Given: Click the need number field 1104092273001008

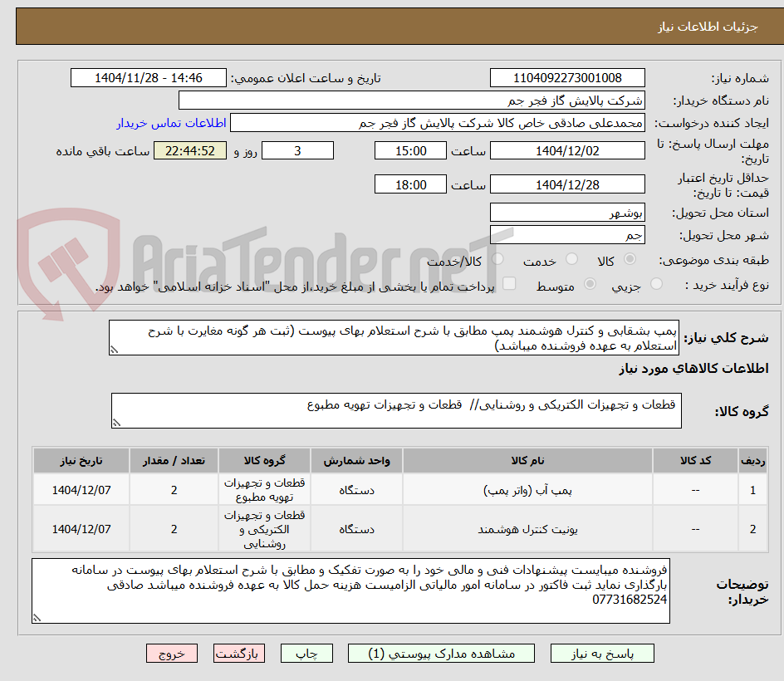Looking at the screenshot, I should (x=567, y=78).
